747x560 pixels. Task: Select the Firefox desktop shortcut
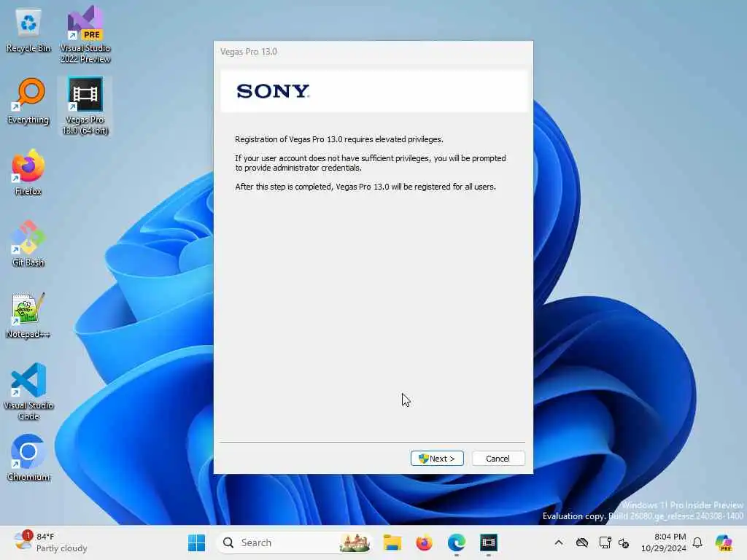28,172
